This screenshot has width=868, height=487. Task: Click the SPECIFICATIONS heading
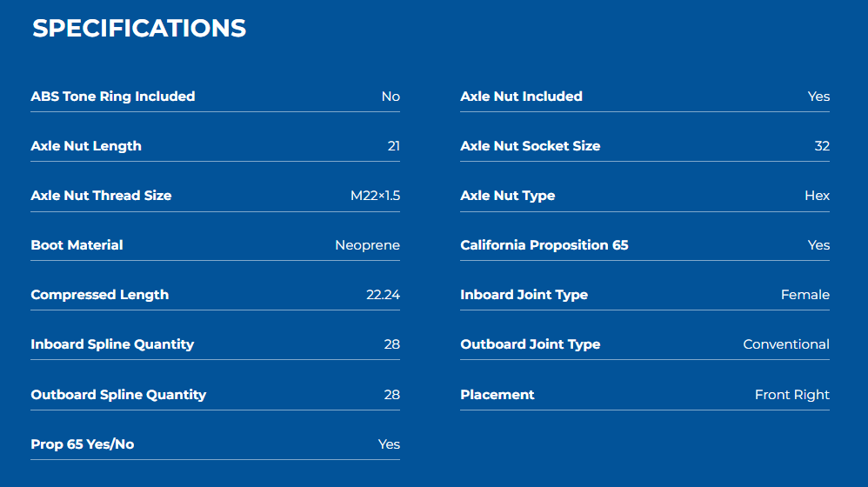(x=139, y=29)
